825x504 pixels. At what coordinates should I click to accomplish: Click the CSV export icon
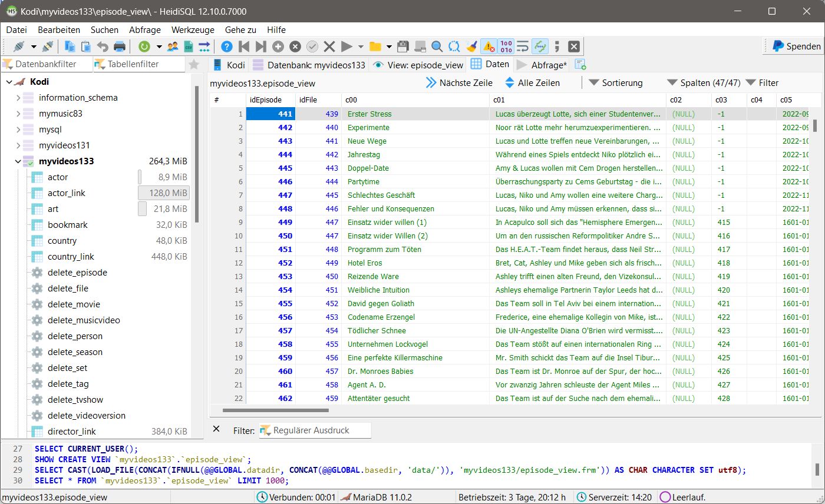pyautogui.click(x=189, y=47)
